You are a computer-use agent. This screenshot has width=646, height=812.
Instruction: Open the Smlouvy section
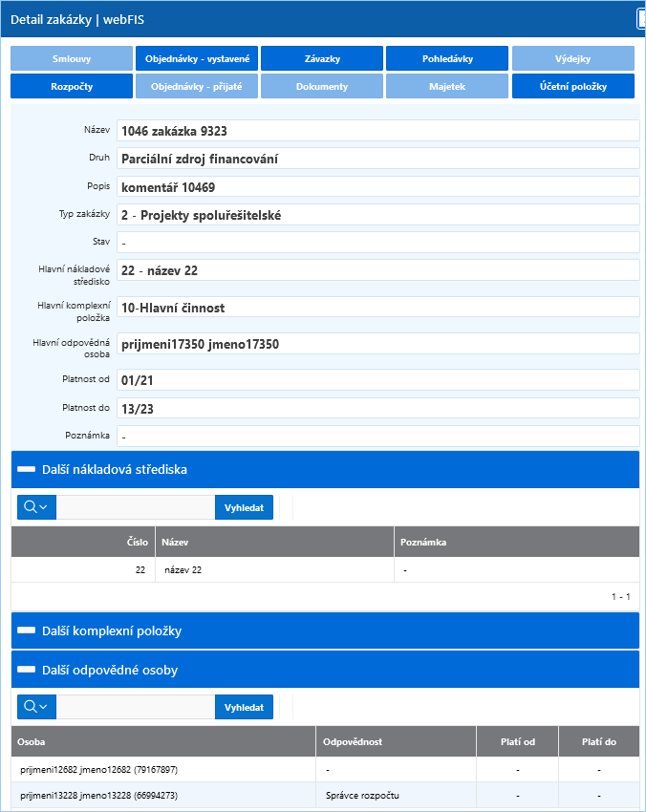point(72,58)
